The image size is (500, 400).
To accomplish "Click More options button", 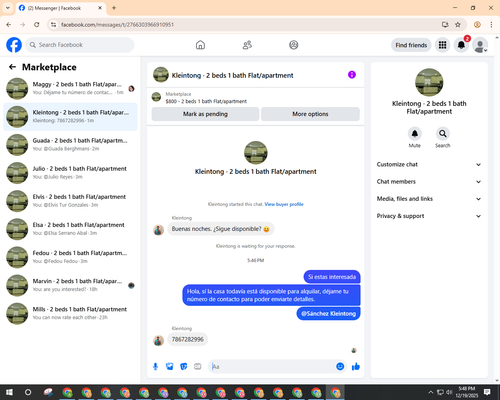I will point(310,114).
